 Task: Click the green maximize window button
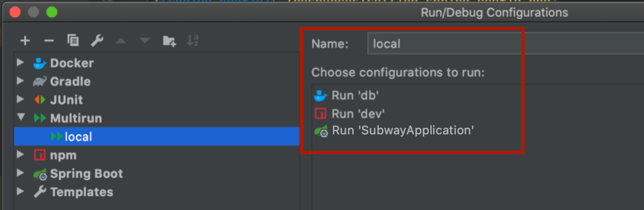[x=52, y=12]
